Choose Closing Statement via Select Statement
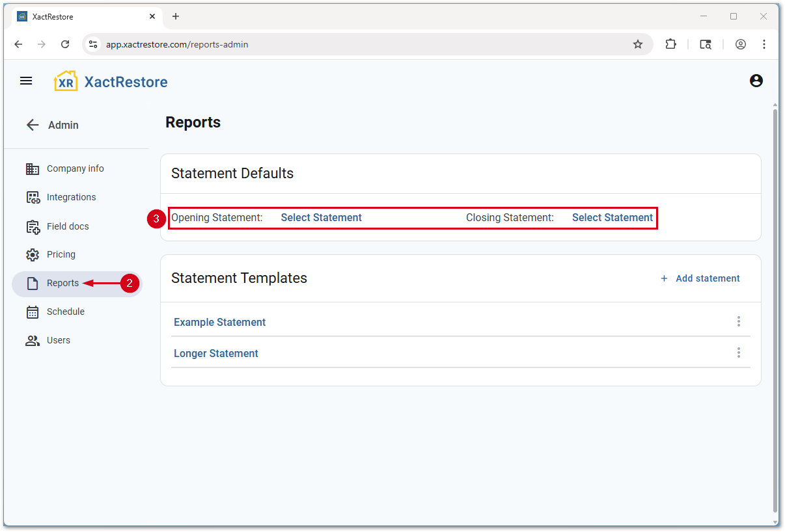Image resolution: width=785 pixels, height=532 pixels. tap(612, 218)
